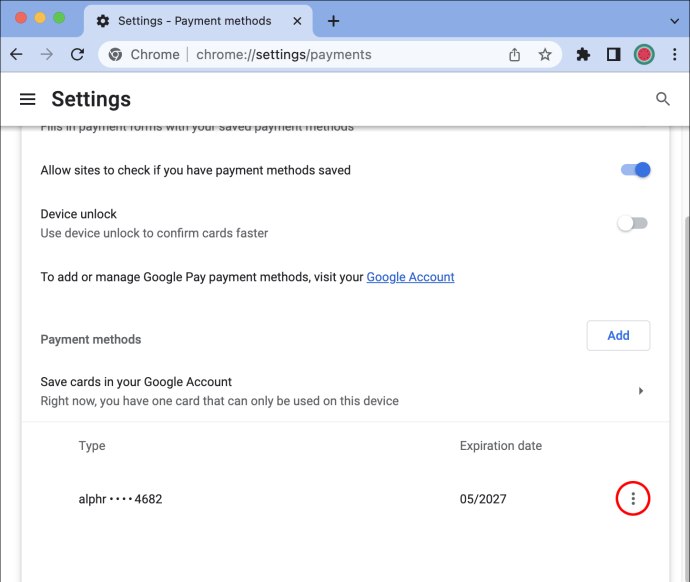
Task: Bookmark this page with star icon
Action: [x=545, y=55]
